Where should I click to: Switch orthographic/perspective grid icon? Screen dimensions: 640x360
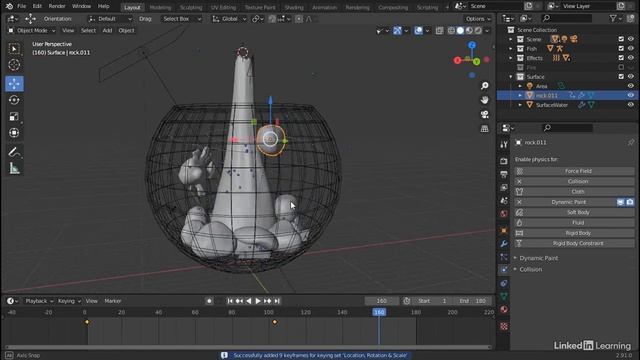click(x=484, y=129)
